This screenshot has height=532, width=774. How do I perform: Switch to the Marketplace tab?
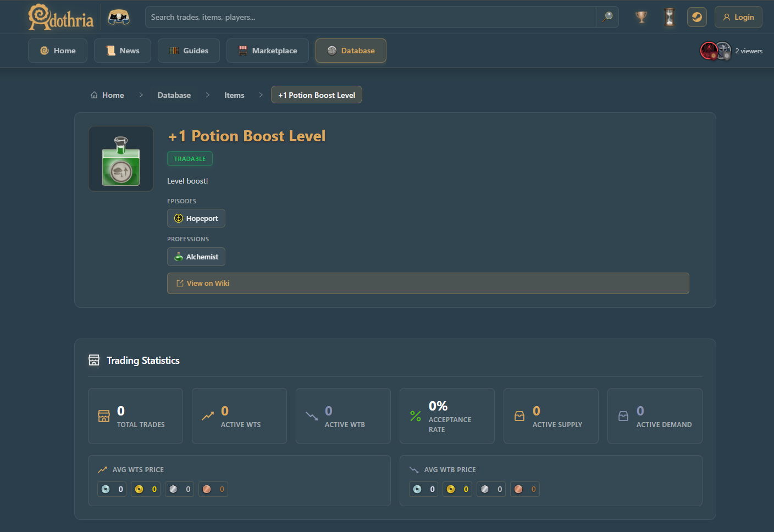point(268,51)
